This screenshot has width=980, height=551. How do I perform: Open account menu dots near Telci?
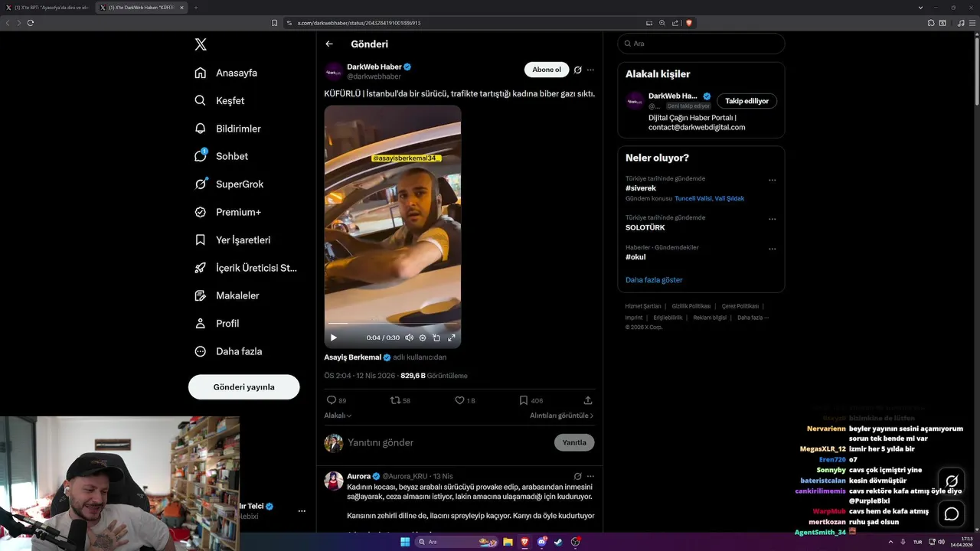(302, 511)
